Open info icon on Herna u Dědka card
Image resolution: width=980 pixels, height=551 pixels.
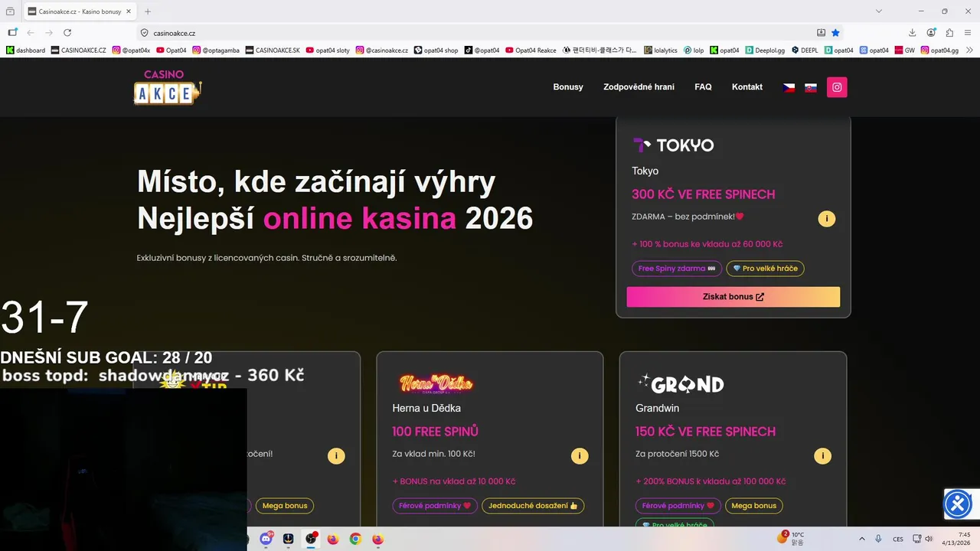[580, 456]
